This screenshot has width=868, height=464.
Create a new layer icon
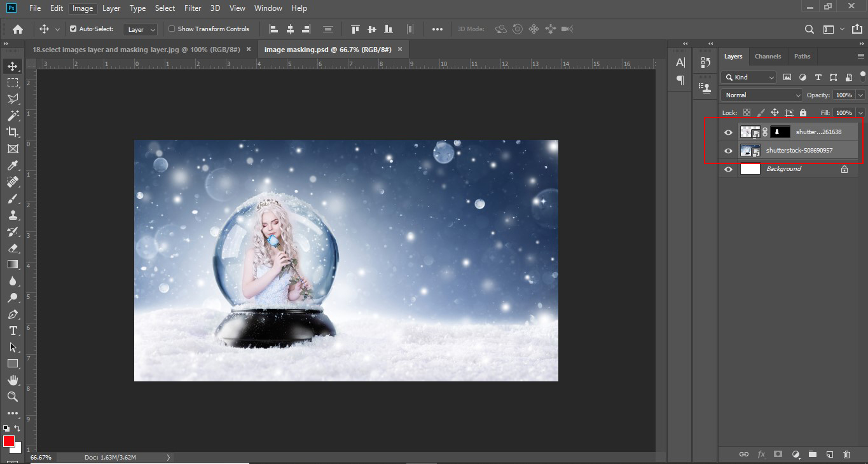click(829, 454)
